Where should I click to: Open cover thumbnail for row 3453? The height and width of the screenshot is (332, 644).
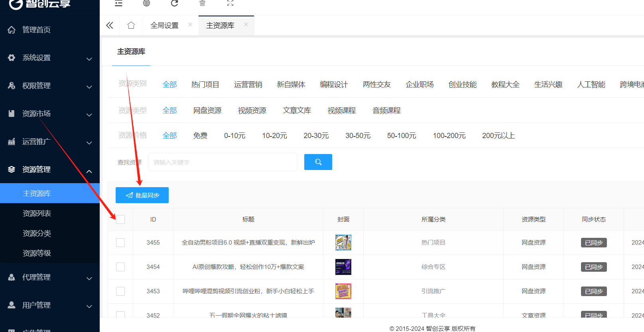coord(343,291)
